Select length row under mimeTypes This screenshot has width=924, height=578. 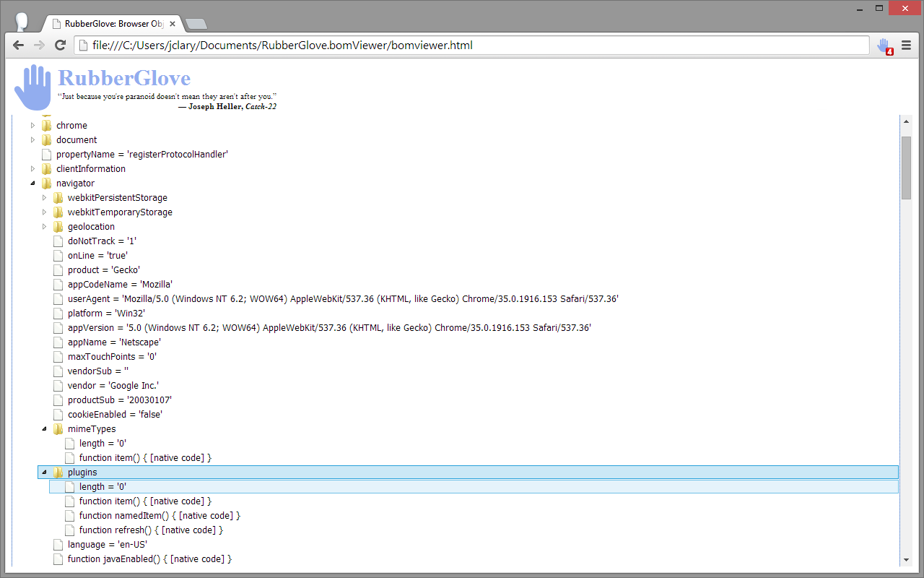[x=103, y=444]
